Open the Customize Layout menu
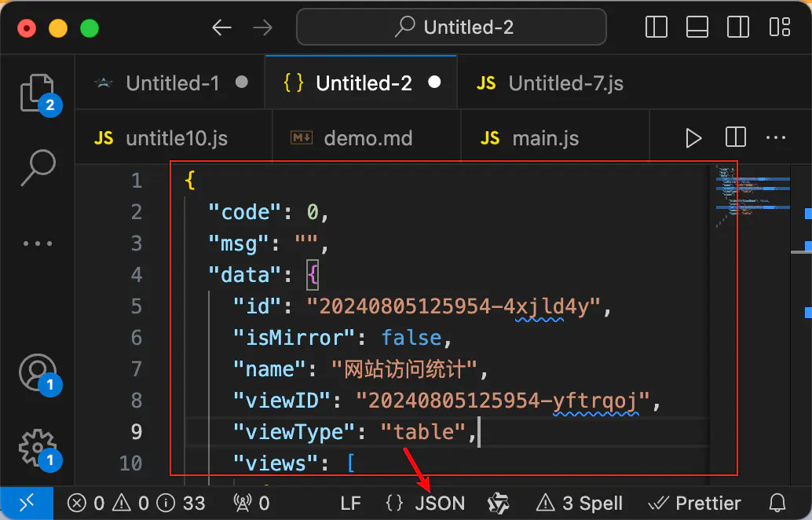Screen dimensions: 812x520 pos(780,27)
